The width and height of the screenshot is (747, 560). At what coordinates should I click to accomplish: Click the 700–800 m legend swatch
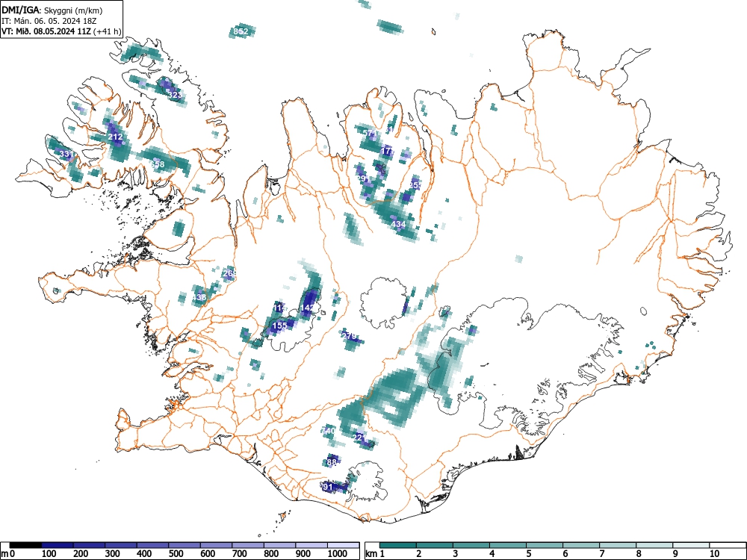pyautogui.click(x=248, y=545)
